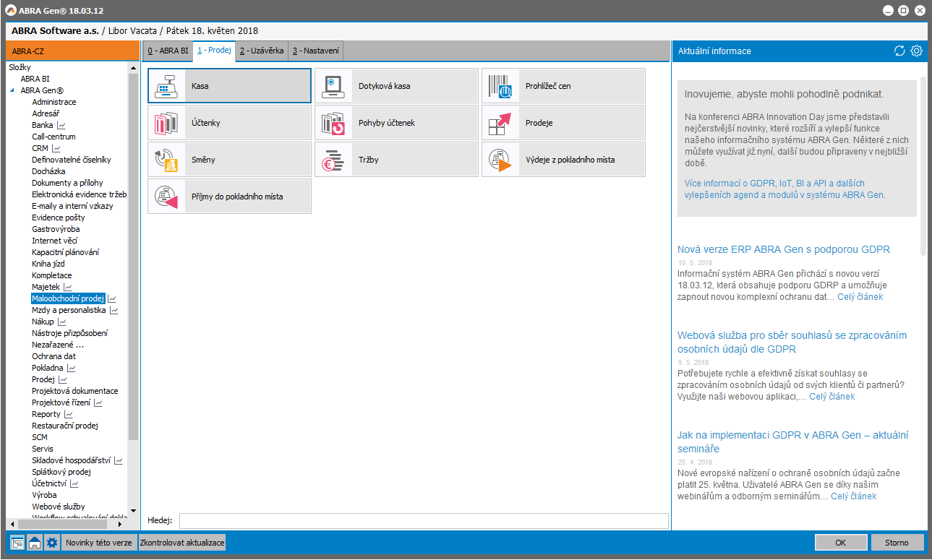Select Servis in the tree

42,449
